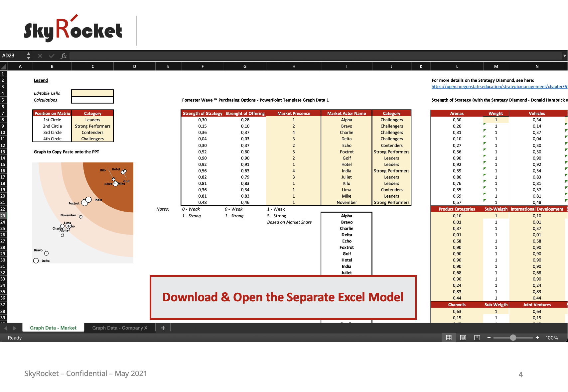Select the Market Actor Name header
The image size is (568, 392).
coord(347,113)
